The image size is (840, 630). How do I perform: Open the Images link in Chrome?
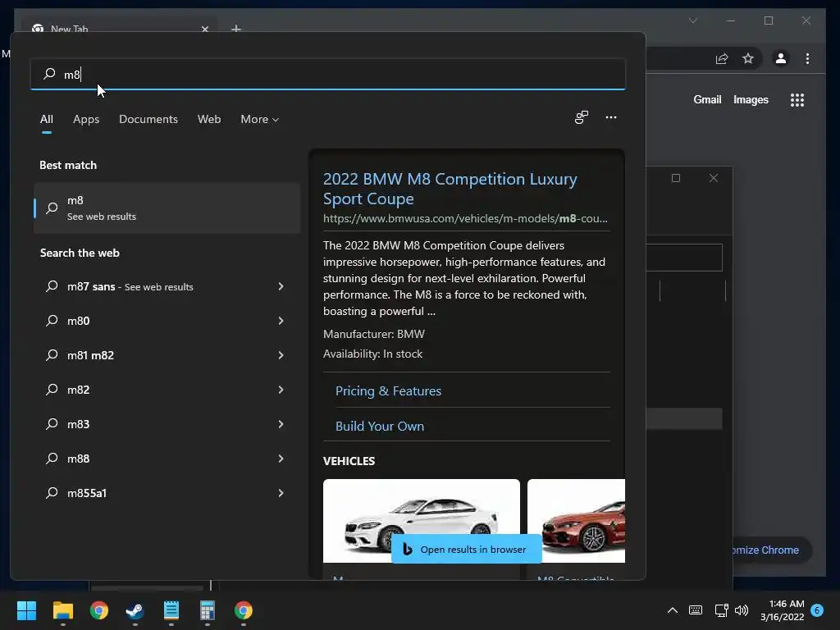tap(751, 99)
